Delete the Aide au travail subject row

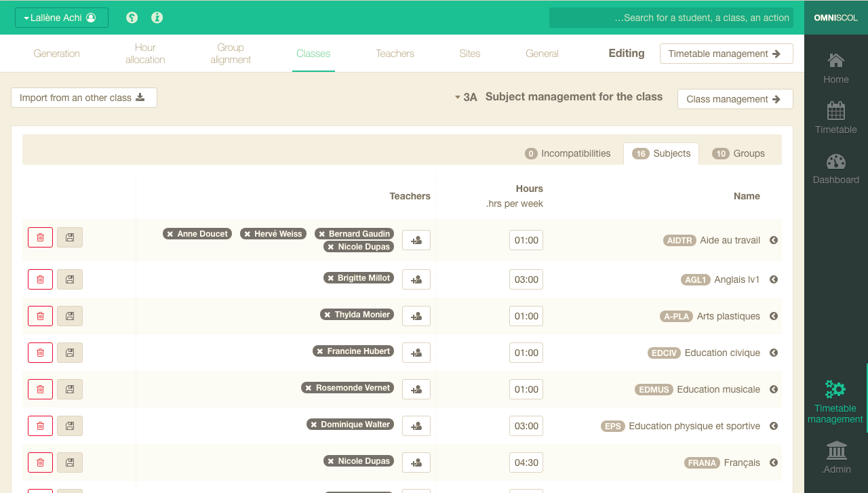tap(40, 237)
